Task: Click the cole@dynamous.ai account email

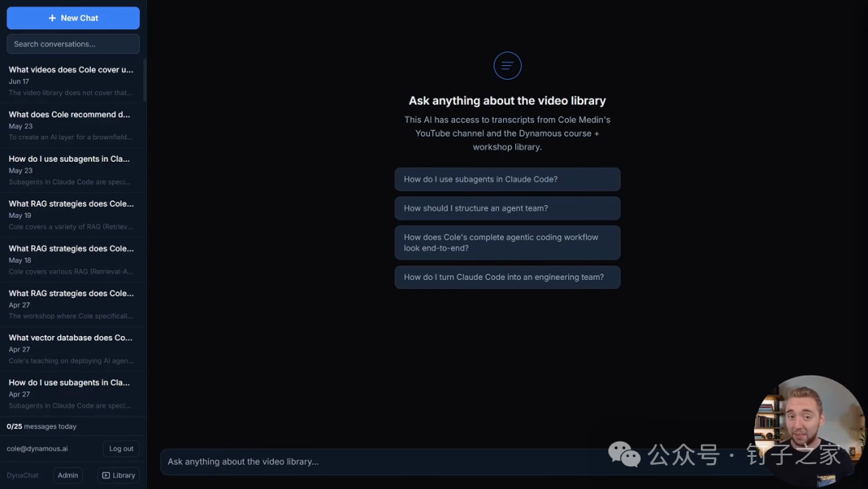Action: click(x=37, y=449)
